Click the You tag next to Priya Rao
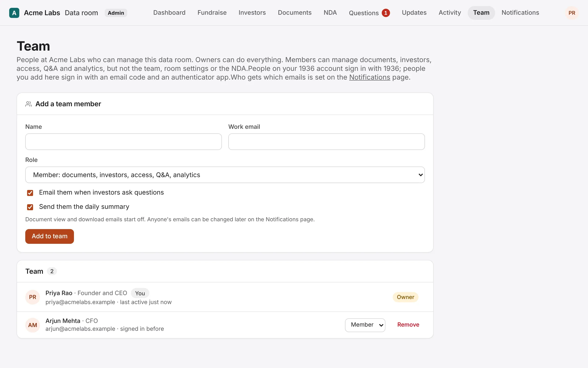The height and width of the screenshot is (368, 588). (140, 293)
